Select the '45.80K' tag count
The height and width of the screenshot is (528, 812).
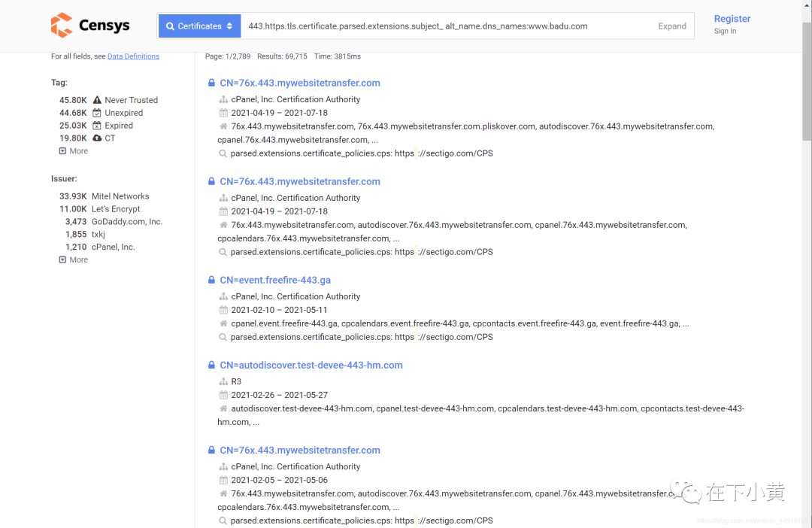pyautogui.click(x=73, y=100)
